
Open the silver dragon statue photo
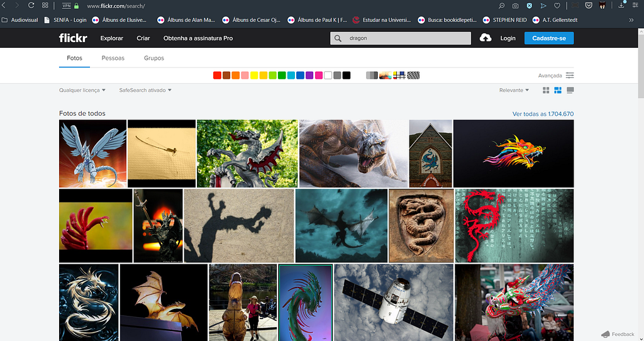point(247,154)
